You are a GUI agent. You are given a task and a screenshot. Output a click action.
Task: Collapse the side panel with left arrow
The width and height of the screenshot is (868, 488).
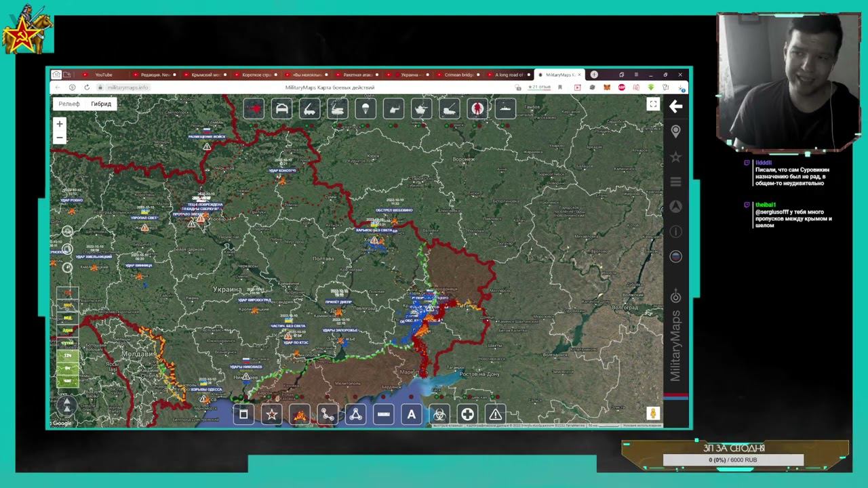pos(675,106)
